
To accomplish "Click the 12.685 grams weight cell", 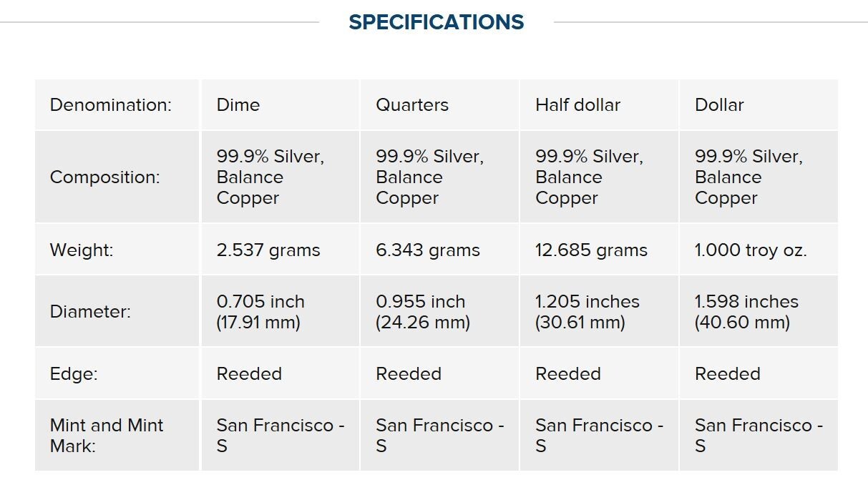I will (591, 250).
